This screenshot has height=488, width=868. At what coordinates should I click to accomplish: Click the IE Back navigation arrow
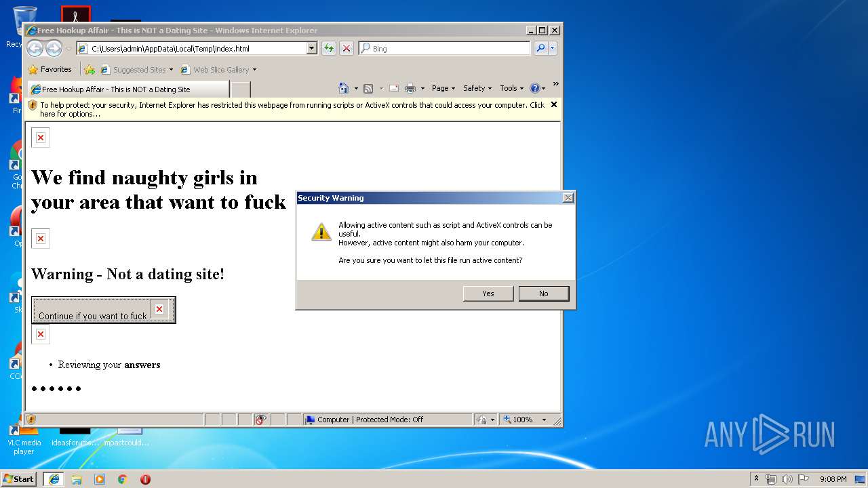point(35,48)
